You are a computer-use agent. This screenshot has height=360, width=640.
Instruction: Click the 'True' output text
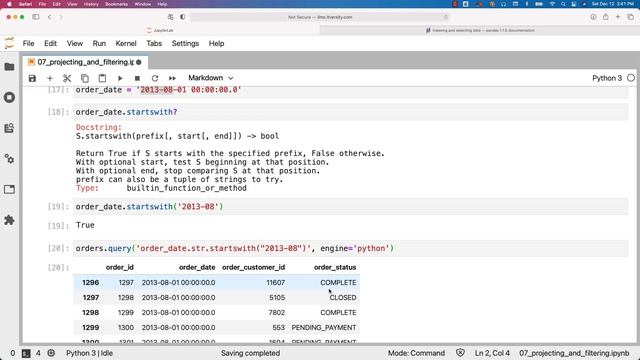click(85, 225)
